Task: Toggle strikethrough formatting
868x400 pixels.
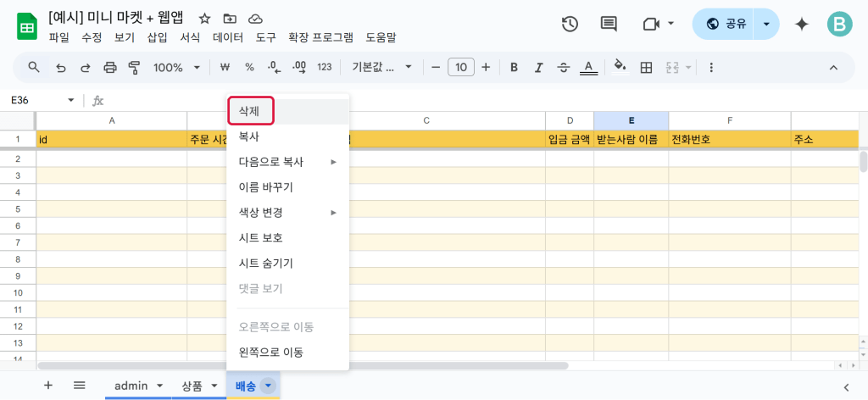Action: (563, 67)
